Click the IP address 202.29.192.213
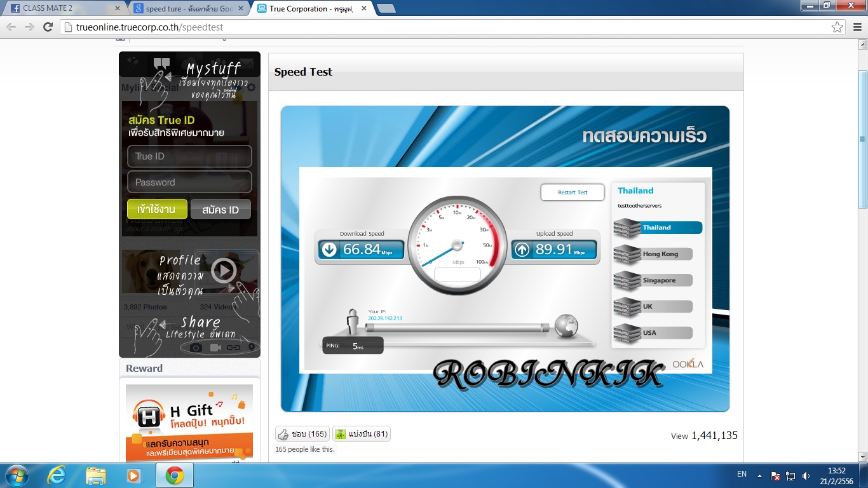868x488 pixels. click(385, 318)
